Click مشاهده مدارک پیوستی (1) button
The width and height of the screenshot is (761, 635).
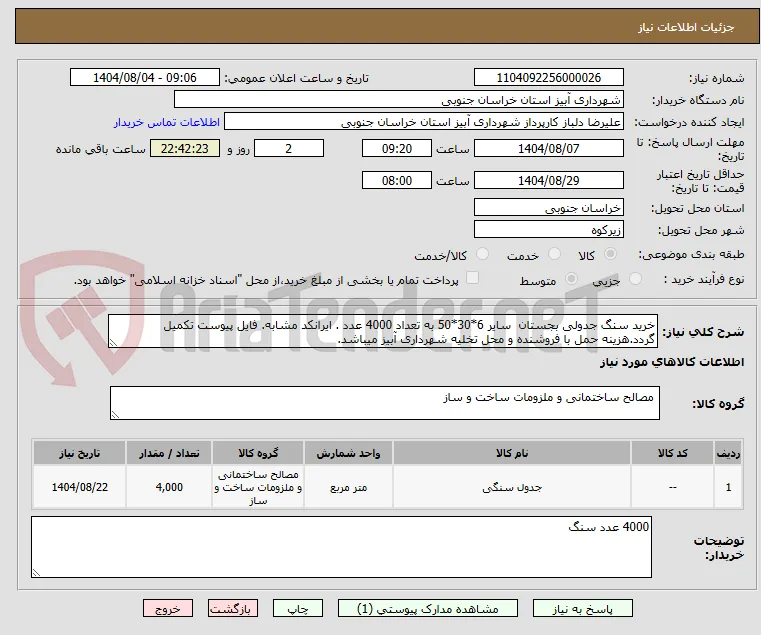[428, 608]
